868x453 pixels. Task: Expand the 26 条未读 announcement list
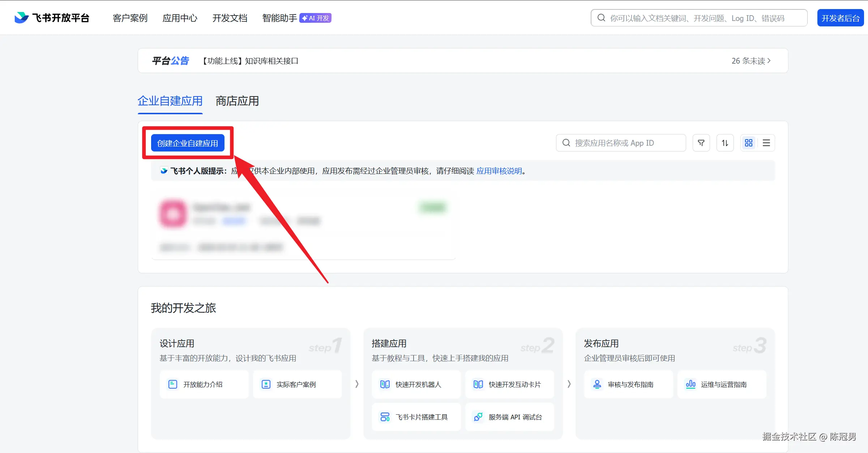point(751,60)
